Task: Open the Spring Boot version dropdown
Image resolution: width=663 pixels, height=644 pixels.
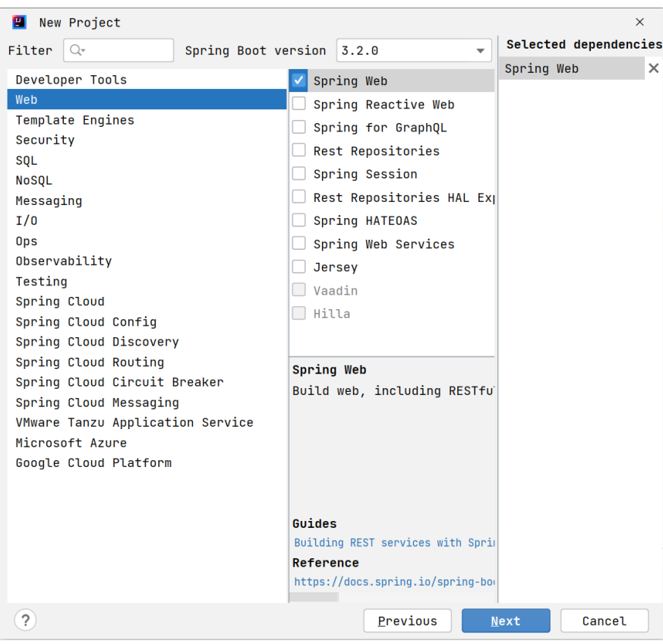Action: pyautogui.click(x=414, y=50)
